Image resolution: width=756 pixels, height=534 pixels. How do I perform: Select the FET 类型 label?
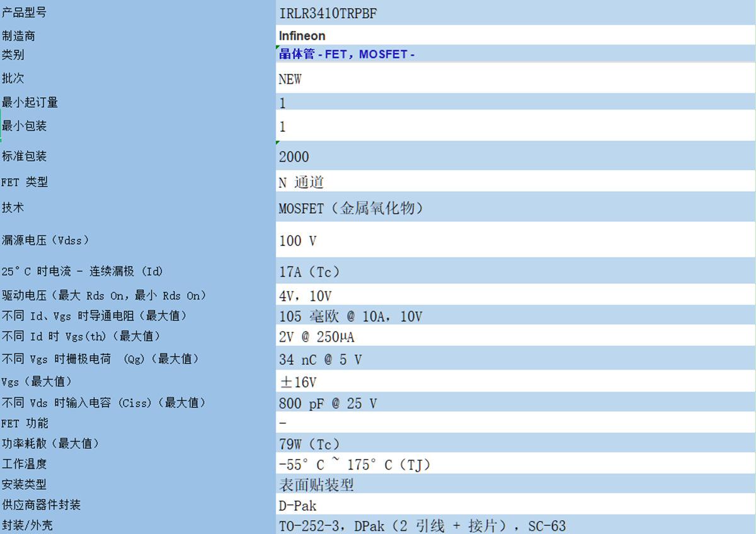coord(25,182)
